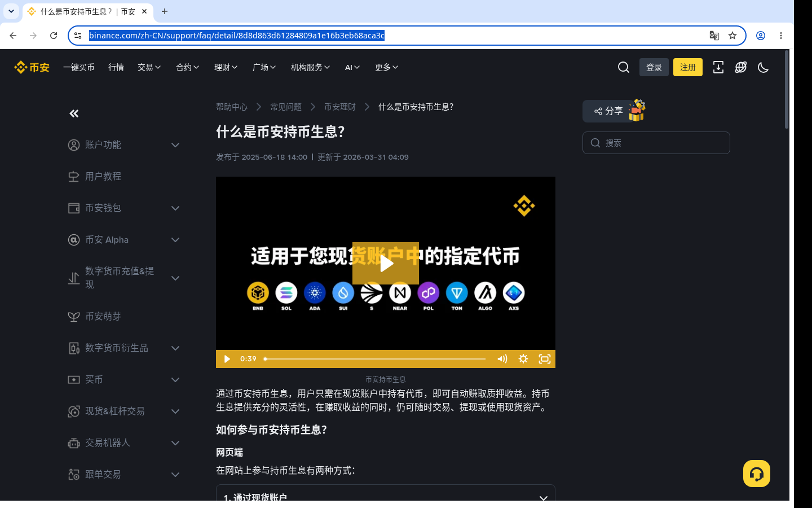Go to 行情 markets page

click(116, 67)
